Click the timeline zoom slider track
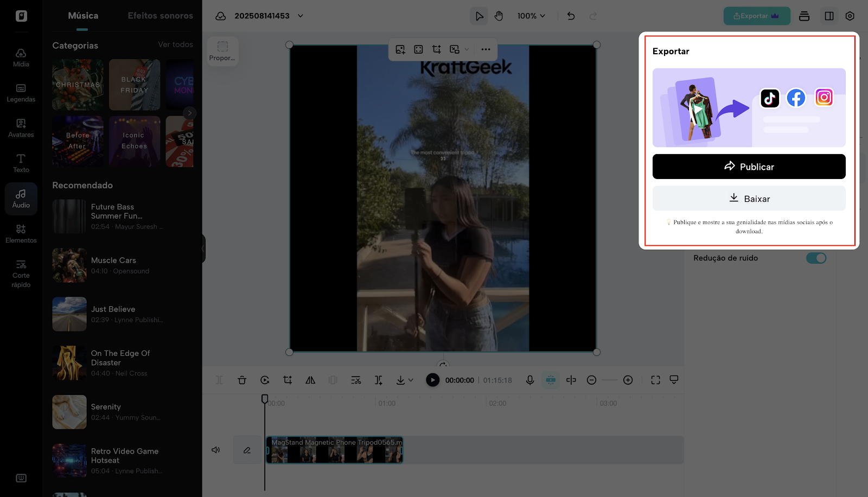 coord(610,380)
